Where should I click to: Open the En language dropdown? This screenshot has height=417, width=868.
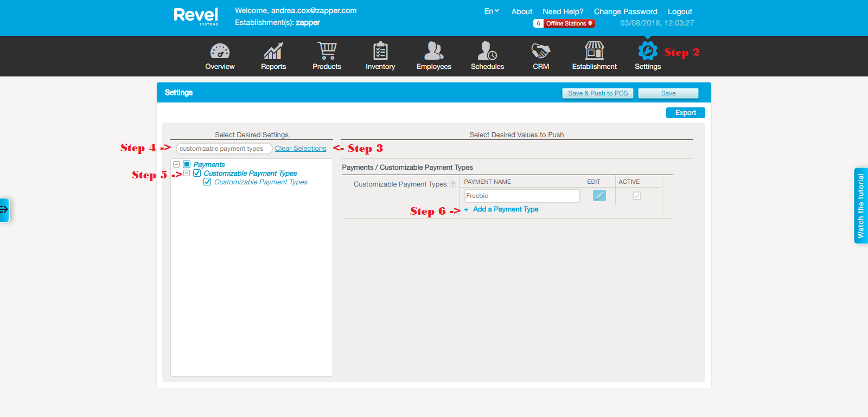point(491,11)
